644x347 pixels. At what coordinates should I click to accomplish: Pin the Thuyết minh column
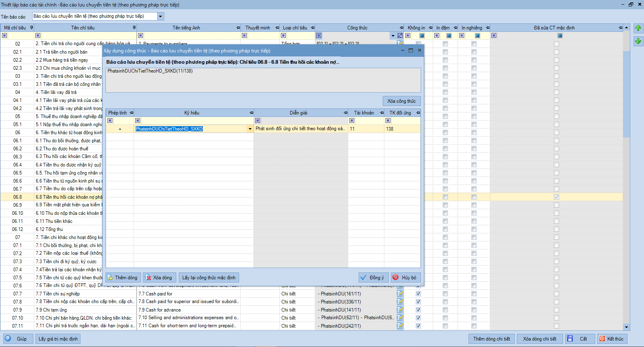point(277,28)
